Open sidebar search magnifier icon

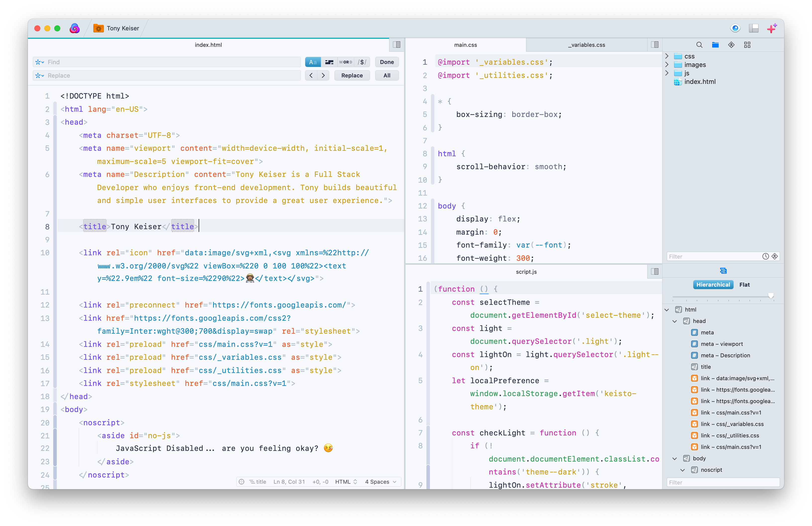coord(699,45)
